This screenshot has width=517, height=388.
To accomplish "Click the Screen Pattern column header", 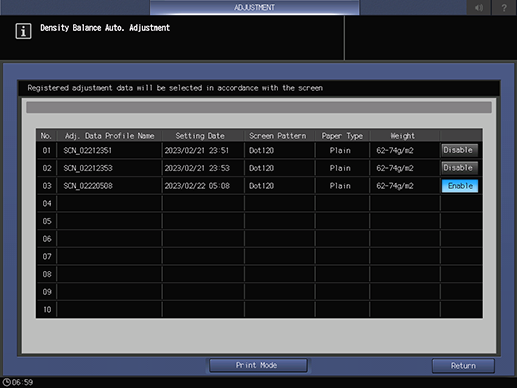I will tap(278, 136).
